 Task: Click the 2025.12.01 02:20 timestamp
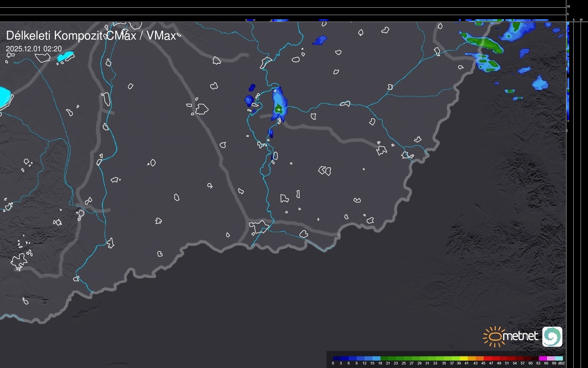coord(34,49)
